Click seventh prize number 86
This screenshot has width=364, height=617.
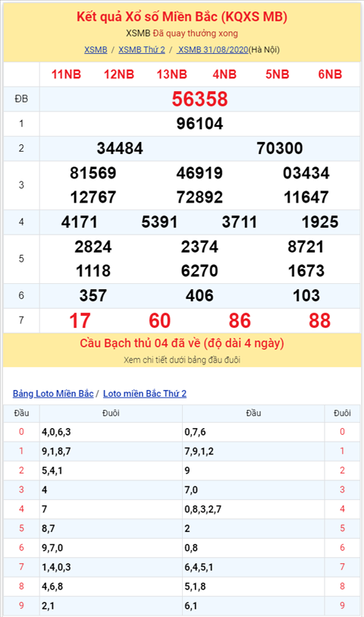(240, 321)
